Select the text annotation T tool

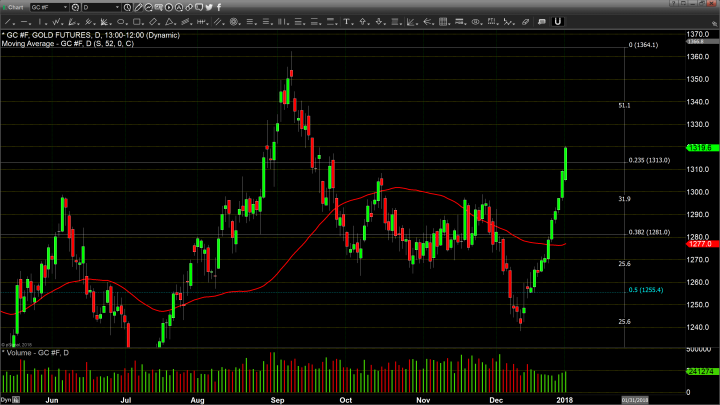(346, 22)
